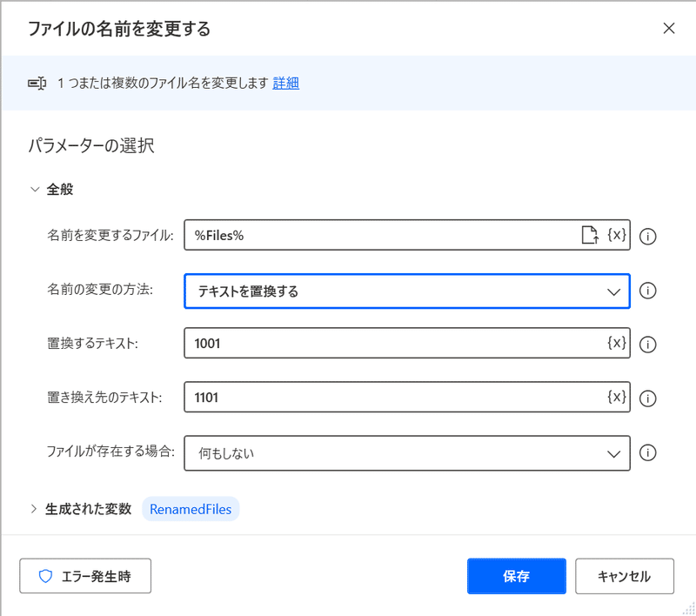This screenshot has height=616, width=696.
Task: Expand the 生成された変数 section
Action: 34,509
